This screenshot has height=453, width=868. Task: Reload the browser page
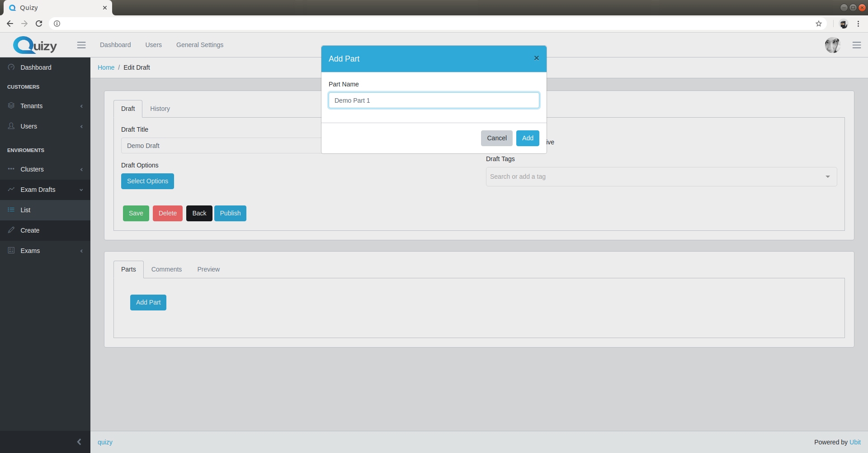(39, 24)
